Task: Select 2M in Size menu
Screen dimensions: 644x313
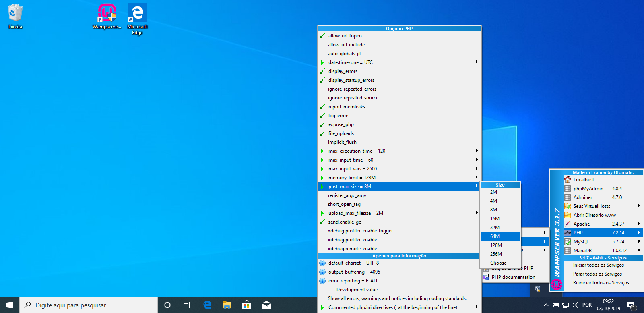Action: 500,192
